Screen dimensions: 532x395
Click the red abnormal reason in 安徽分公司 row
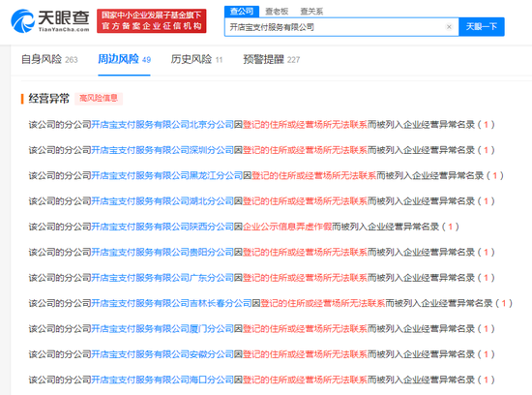(305, 354)
